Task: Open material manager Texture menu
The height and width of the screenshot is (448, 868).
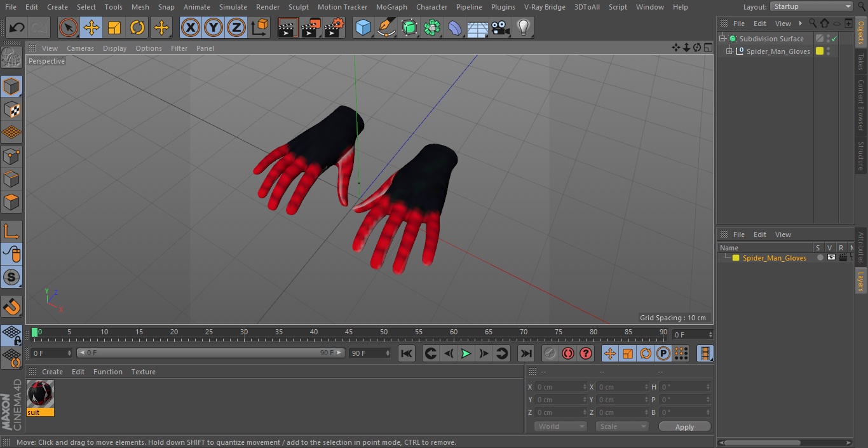Action: [143, 372]
